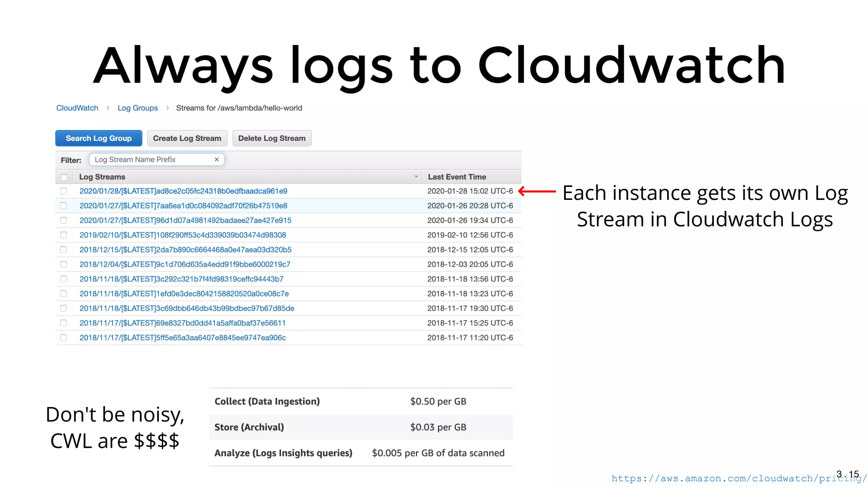Open the Log Streams column sort arrow
This screenshot has height=488, width=868.
pyautogui.click(x=416, y=177)
